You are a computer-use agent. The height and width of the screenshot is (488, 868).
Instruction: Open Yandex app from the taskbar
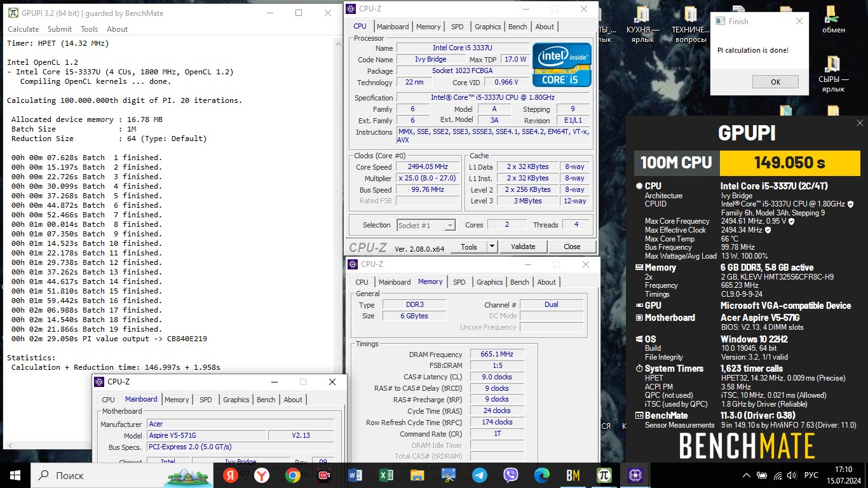coord(231,475)
